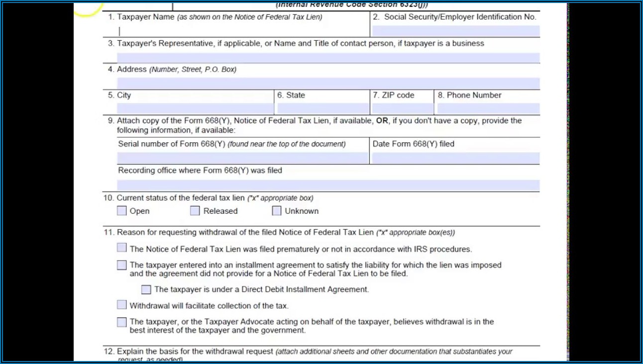Click the Date Form 668(Y) filed field
Image resolution: width=643 pixels, height=364 pixels.
click(x=455, y=158)
